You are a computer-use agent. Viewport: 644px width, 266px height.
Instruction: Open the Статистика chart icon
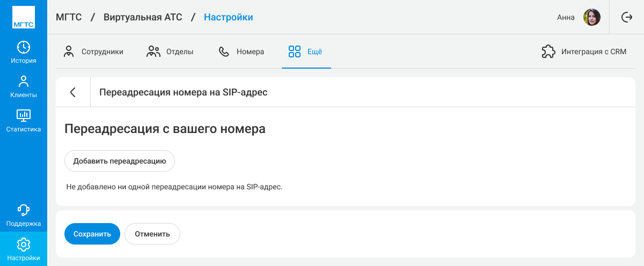[x=24, y=121]
